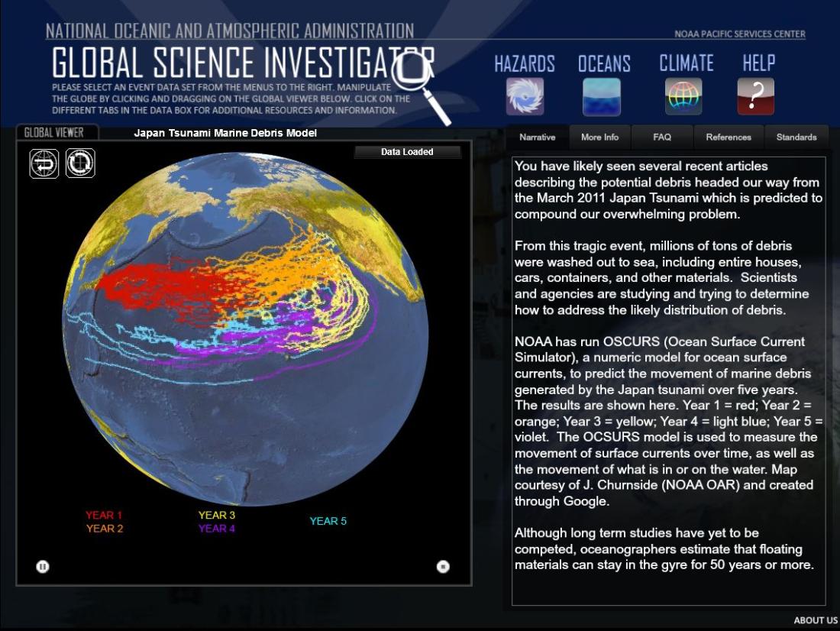Viewport: 840px width, 631px height.
Task: Click the HELP menu label
Action: click(x=758, y=63)
